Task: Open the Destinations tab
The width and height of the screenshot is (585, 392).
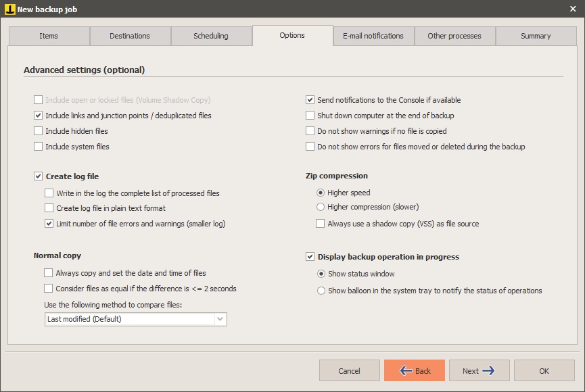Action: tap(130, 36)
